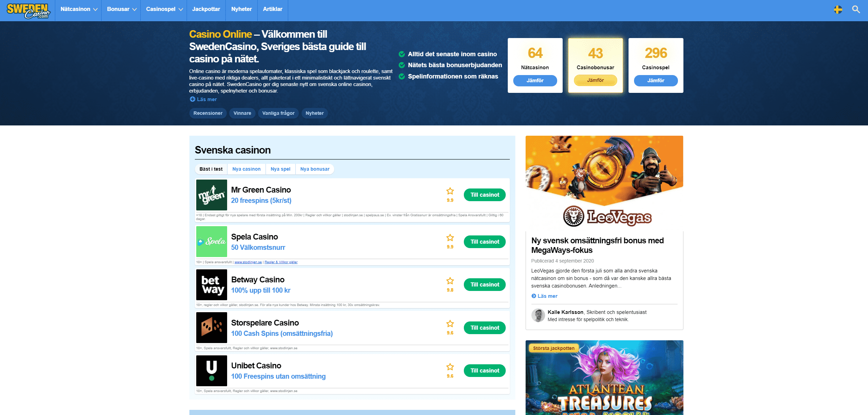Viewport: 868px width, 415px height.
Task: Open 100 Freespins utan omsättning link
Action: 278,376
